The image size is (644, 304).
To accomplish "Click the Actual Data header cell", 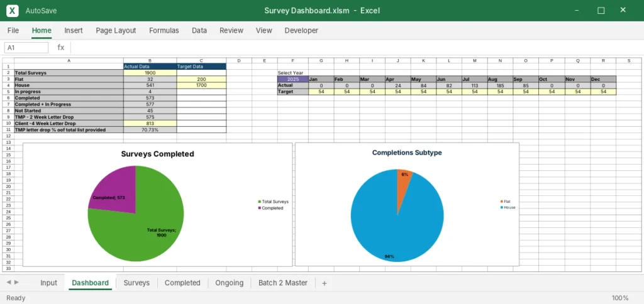I will [x=150, y=66].
